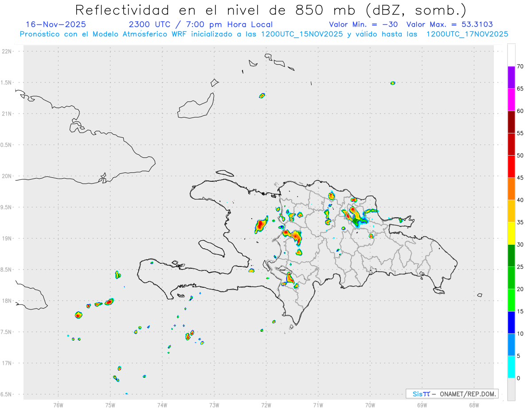Click the colorbar value label "20"
532x411 pixels.
pos(520,289)
